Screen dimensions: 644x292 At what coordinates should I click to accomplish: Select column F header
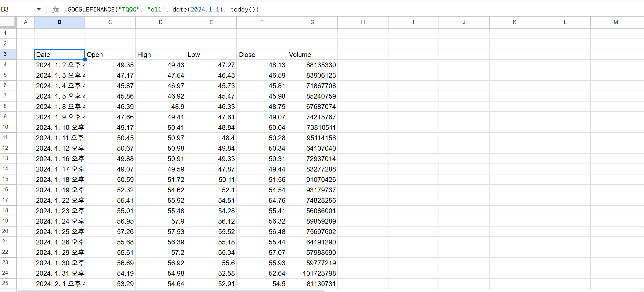point(262,22)
